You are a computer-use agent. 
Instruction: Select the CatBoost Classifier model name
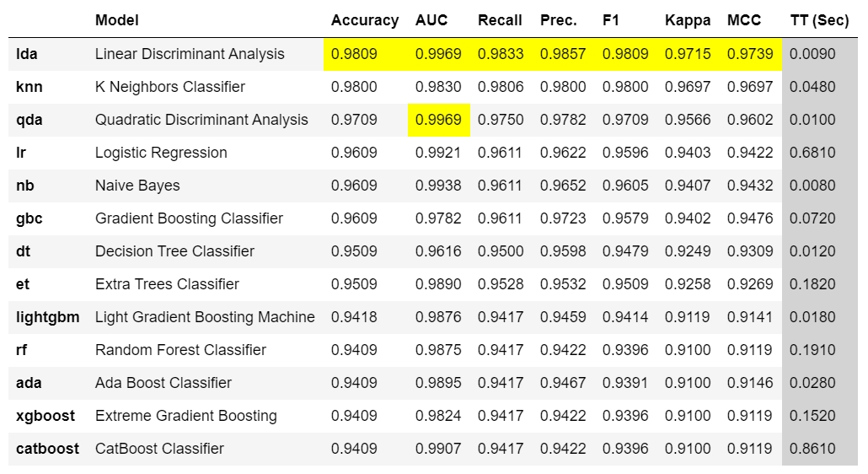click(x=159, y=449)
